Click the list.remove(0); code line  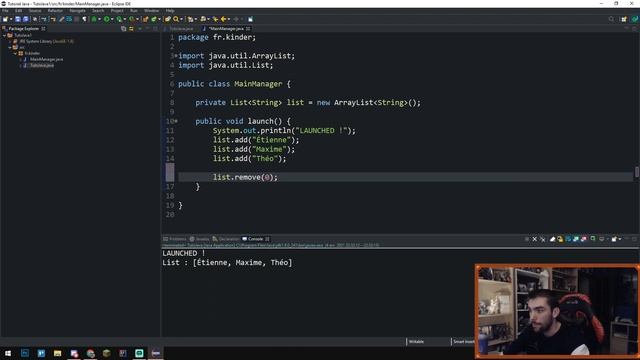click(245, 177)
